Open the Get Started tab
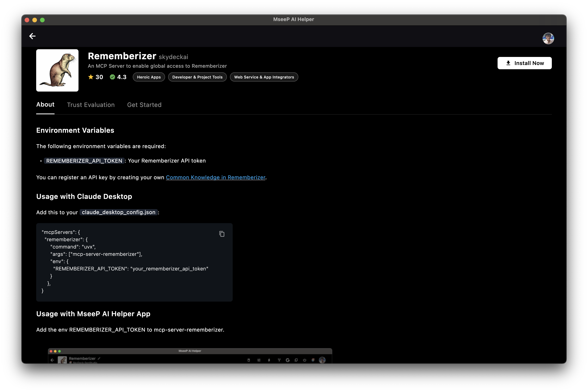Image resolution: width=588 pixels, height=392 pixels. coord(144,105)
